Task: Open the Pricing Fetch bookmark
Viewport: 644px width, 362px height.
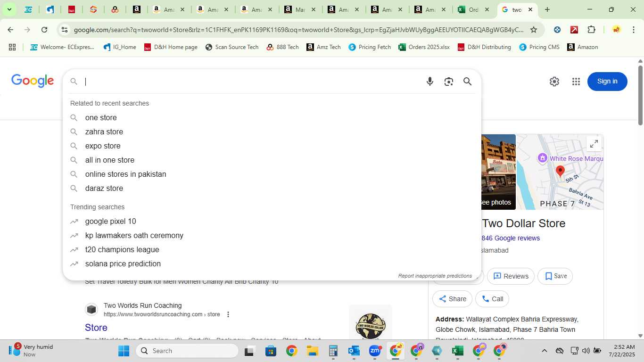Action: click(x=370, y=47)
